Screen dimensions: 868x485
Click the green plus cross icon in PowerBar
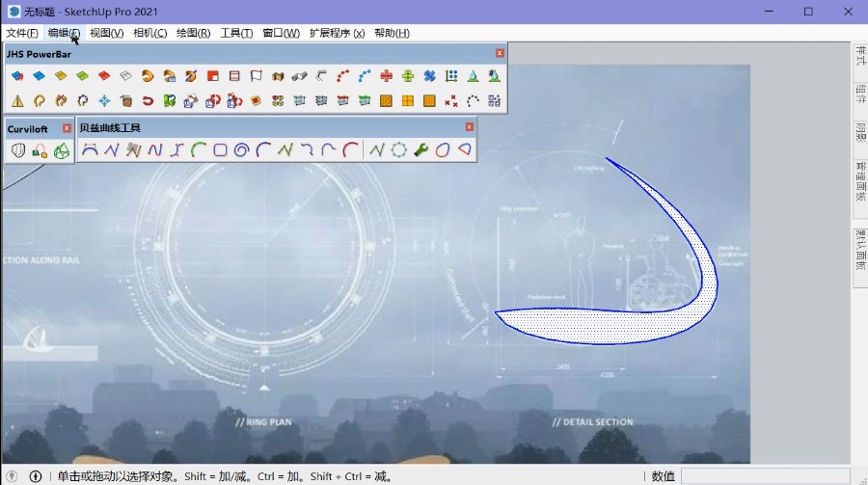click(408, 76)
